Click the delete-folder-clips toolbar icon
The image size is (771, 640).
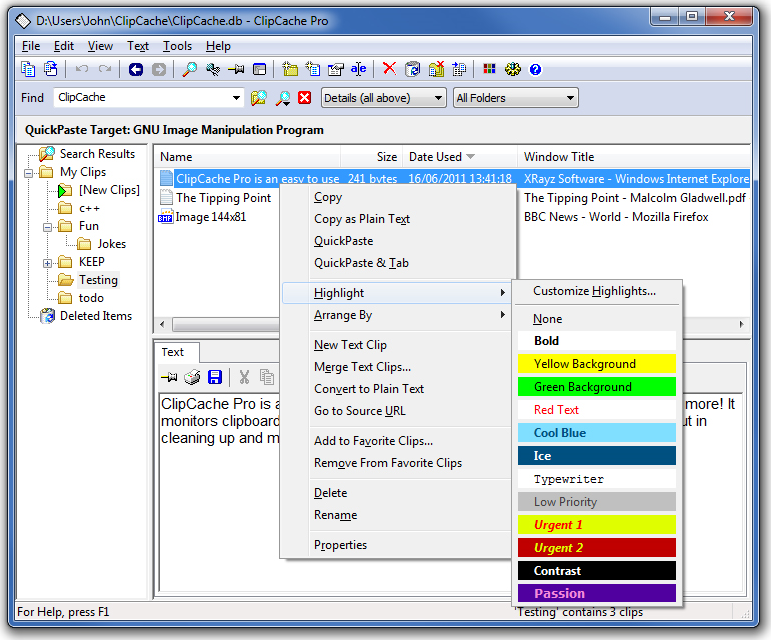tap(436, 69)
